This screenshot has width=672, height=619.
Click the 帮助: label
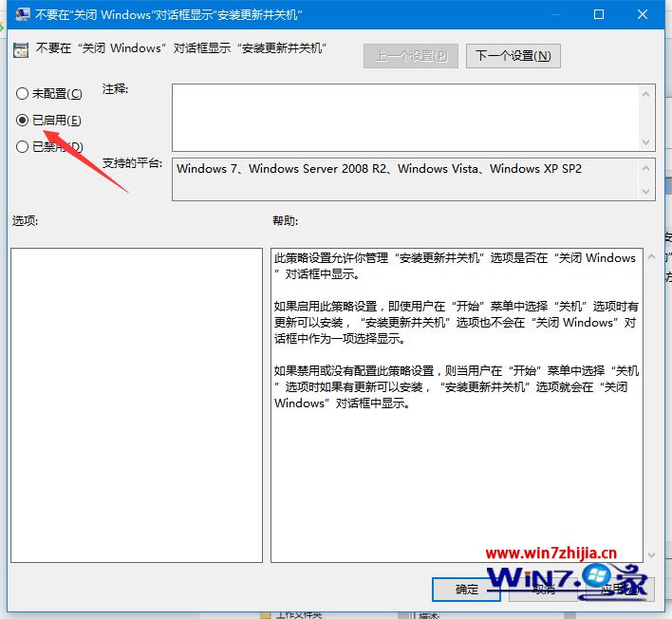click(x=286, y=221)
